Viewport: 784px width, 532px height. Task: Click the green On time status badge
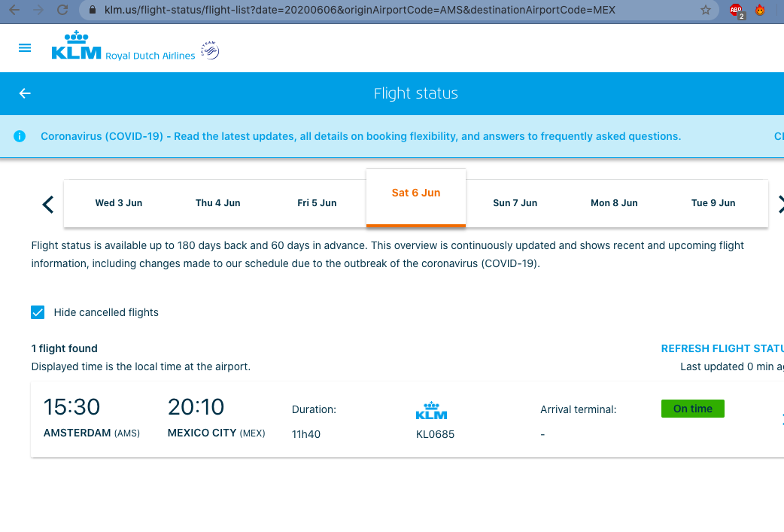coord(692,409)
